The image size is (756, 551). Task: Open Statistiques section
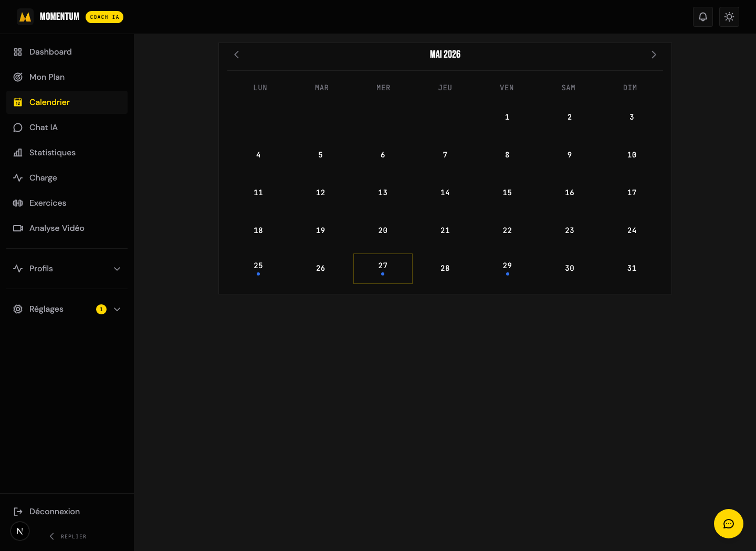coord(67,153)
